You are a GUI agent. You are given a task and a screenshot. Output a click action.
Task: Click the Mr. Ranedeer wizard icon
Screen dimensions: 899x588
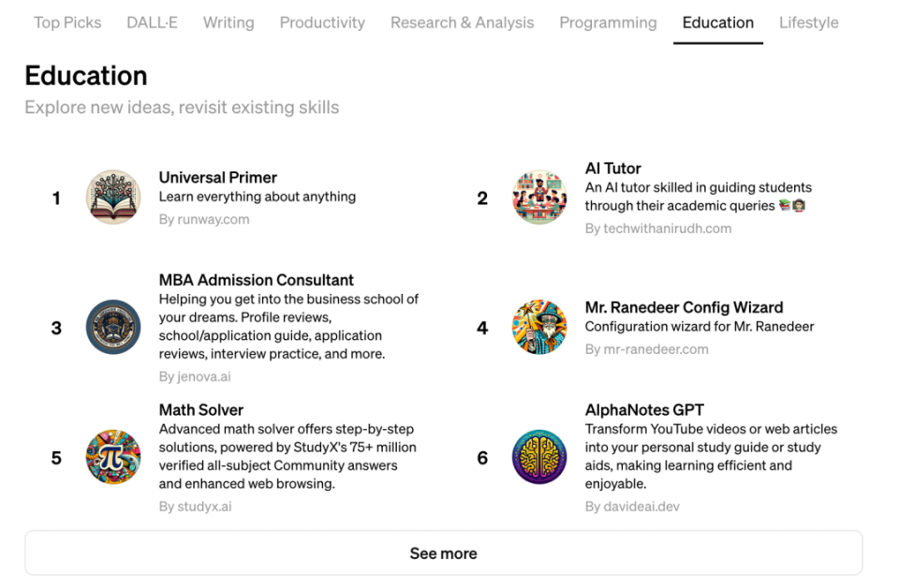(539, 328)
